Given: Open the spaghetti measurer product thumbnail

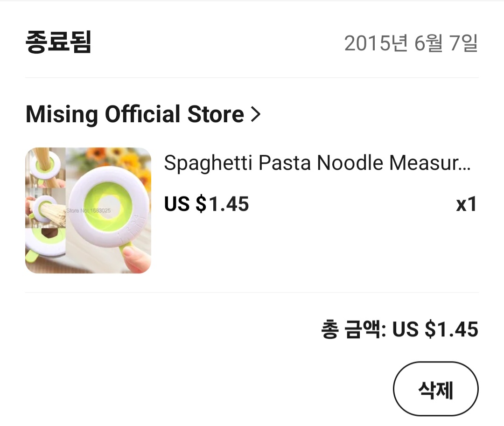Looking at the screenshot, I should click(88, 210).
